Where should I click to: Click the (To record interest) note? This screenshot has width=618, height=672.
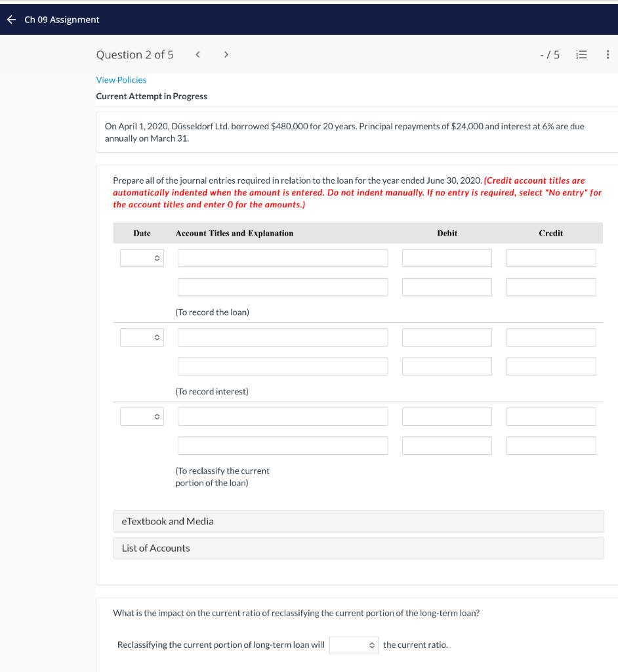pos(212,391)
